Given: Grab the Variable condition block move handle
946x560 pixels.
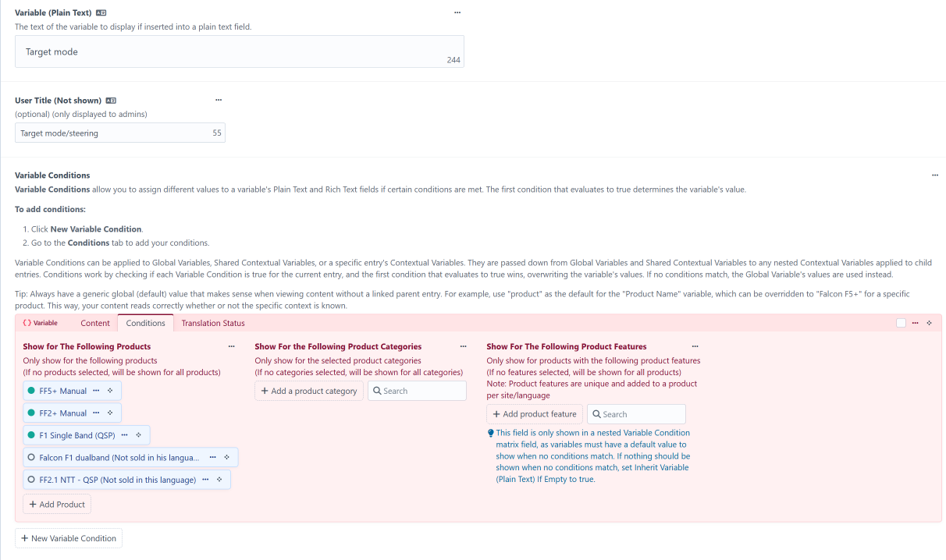Looking at the screenshot, I should pos(929,323).
